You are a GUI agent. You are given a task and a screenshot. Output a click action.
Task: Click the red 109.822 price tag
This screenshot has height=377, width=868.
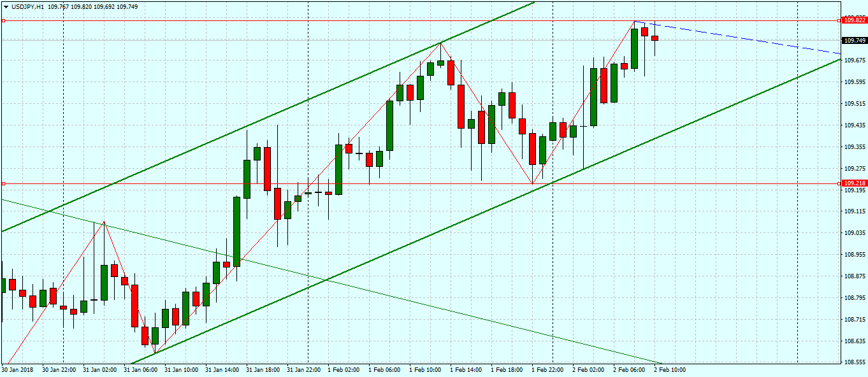(x=854, y=20)
